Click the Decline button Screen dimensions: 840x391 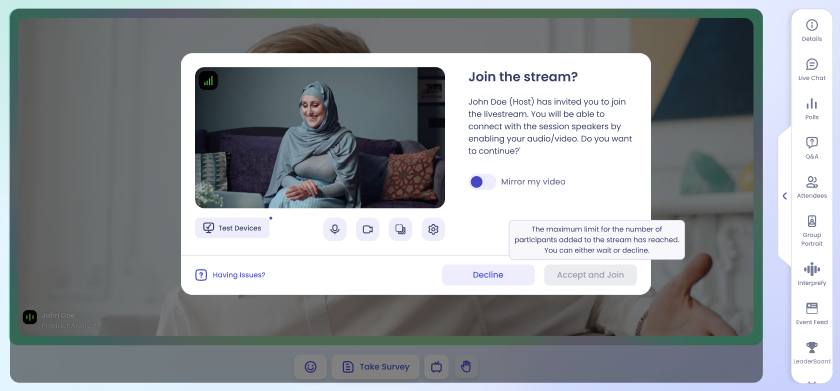click(x=488, y=275)
